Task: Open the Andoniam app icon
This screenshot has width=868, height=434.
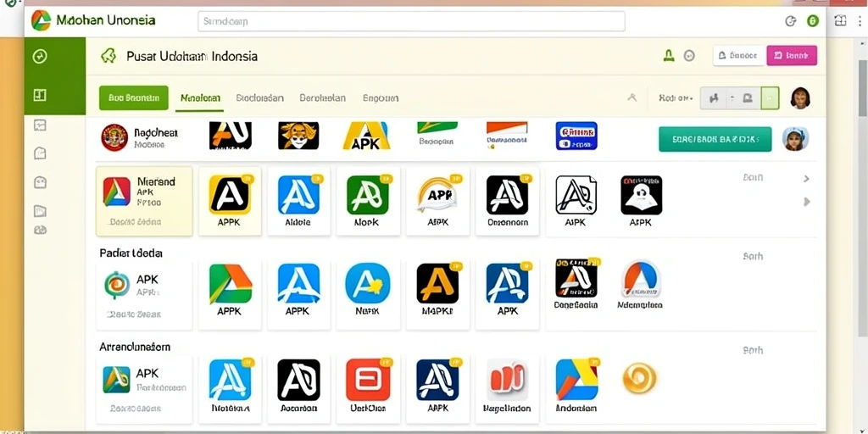Action: (x=576, y=380)
